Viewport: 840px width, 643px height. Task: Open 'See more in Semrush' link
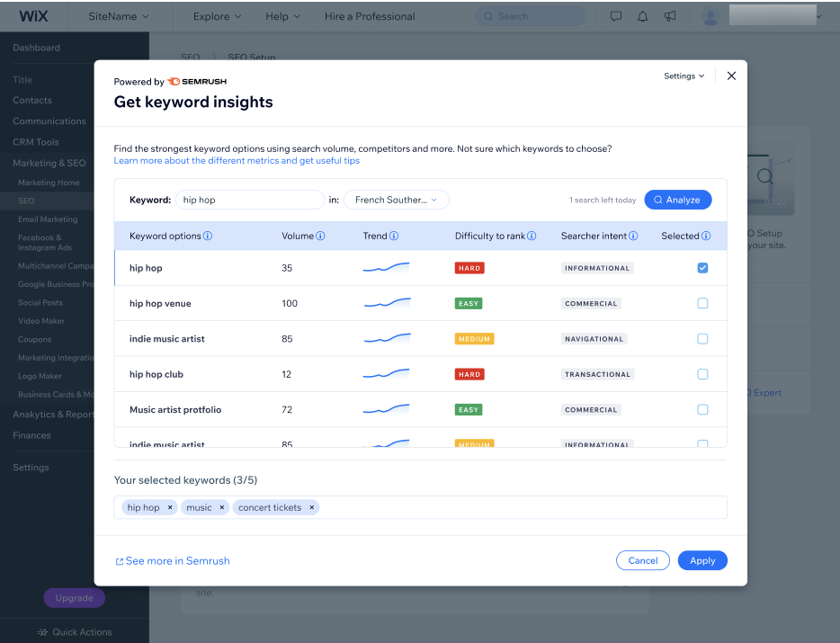[x=173, y=561]
